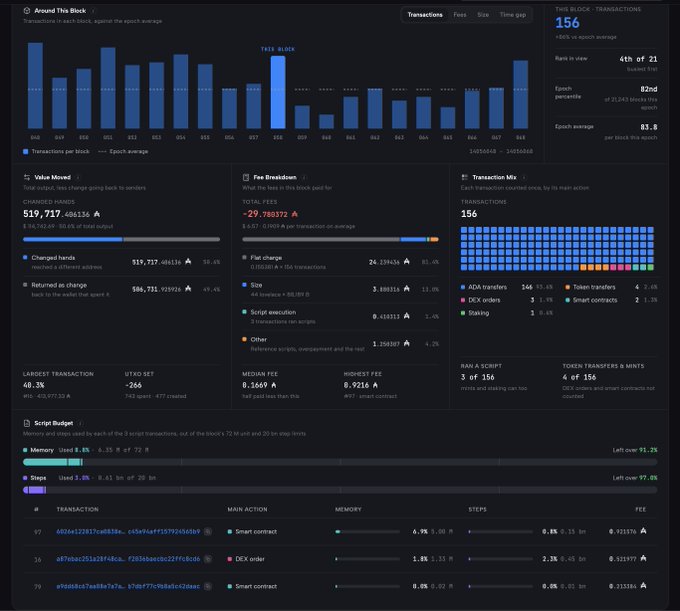Open info tooltip next to Fee Breakdown

coord(304,177)
